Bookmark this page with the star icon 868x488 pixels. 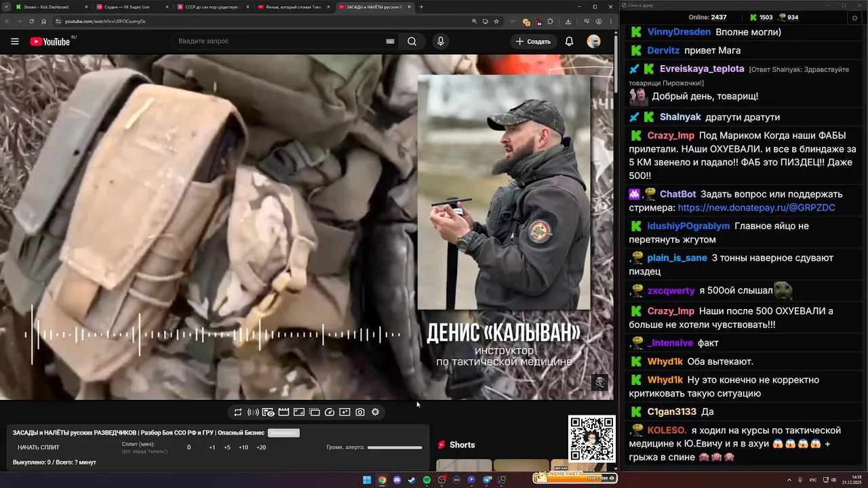tap(496, 21)
